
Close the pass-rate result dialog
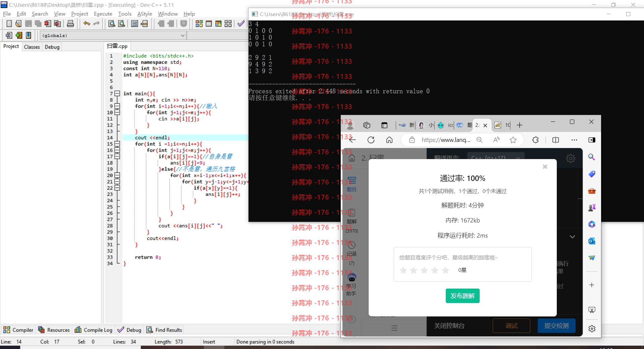[x=545, y=167]
